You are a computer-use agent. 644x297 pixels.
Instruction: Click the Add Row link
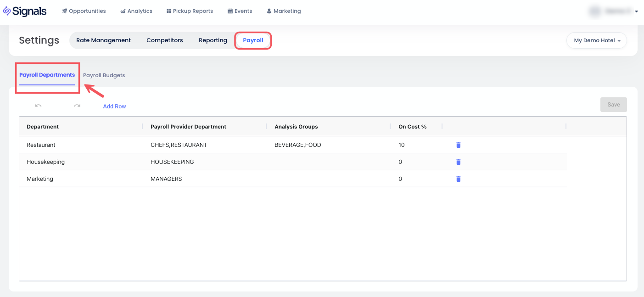114,106
